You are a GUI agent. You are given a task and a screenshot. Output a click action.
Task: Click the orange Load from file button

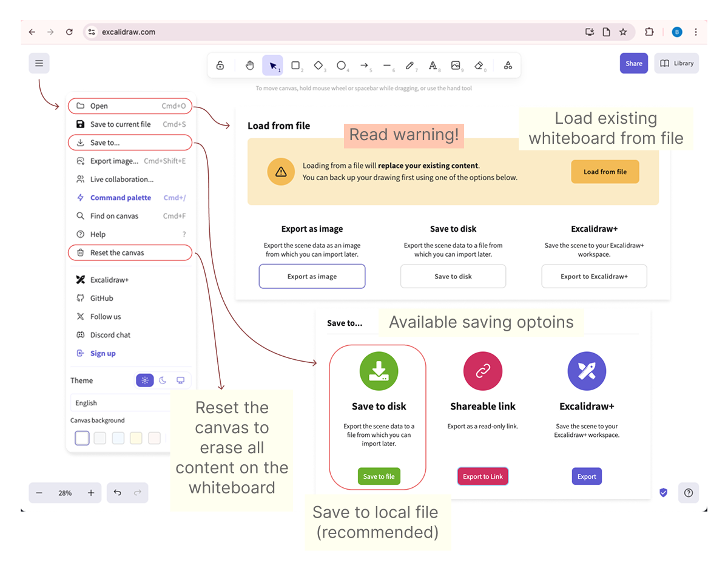point(605,172)
